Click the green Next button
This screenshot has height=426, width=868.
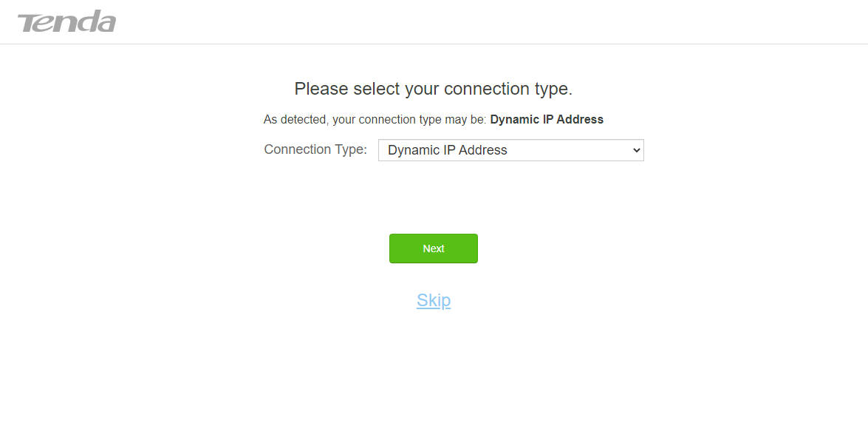point(434,248)
